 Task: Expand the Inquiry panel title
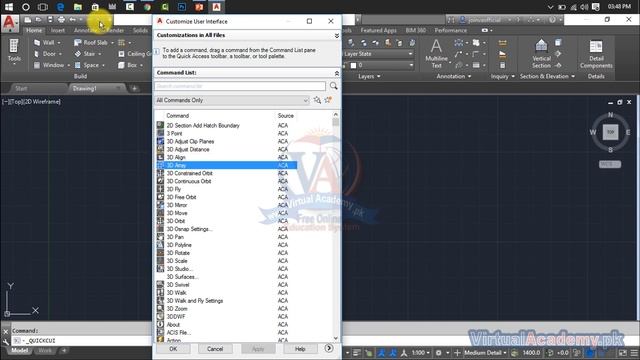pyautogui.click(x=503, y=76)
